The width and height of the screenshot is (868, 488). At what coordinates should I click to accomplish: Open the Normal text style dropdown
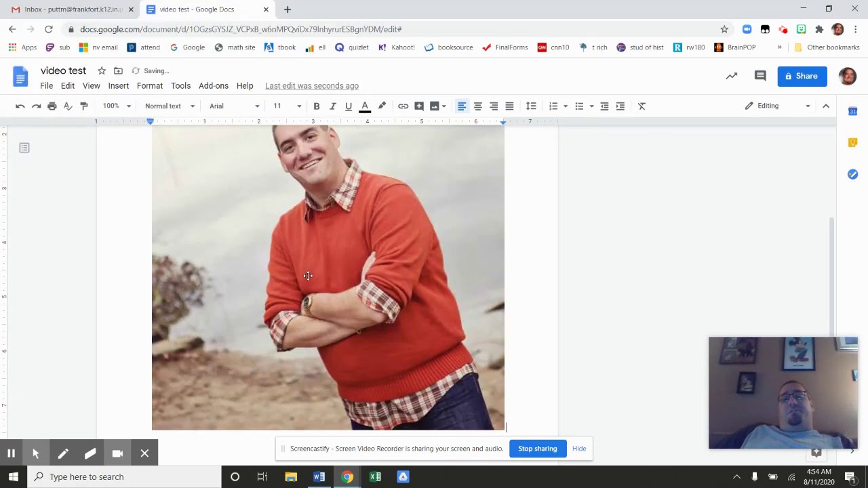170,106
